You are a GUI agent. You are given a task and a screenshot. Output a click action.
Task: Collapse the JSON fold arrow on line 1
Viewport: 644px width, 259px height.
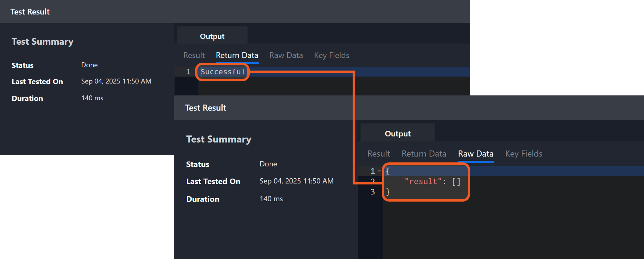tap(379, 171)
